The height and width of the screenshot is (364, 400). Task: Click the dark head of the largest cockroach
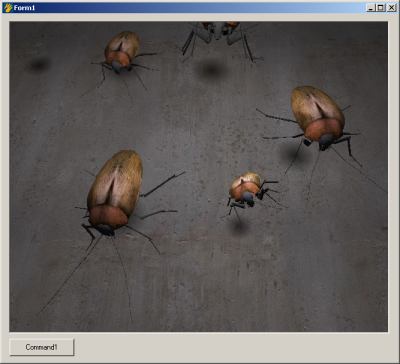(x=105, y=230)
